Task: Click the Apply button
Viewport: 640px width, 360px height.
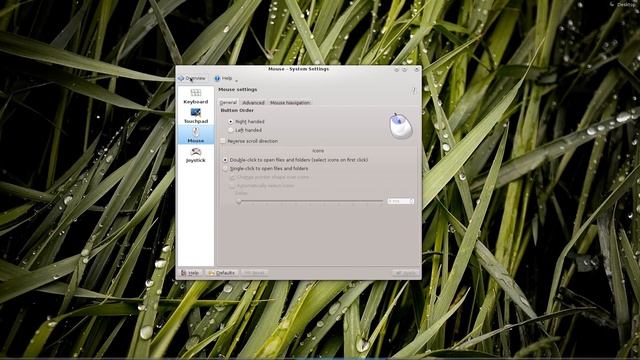Action: 406,273
